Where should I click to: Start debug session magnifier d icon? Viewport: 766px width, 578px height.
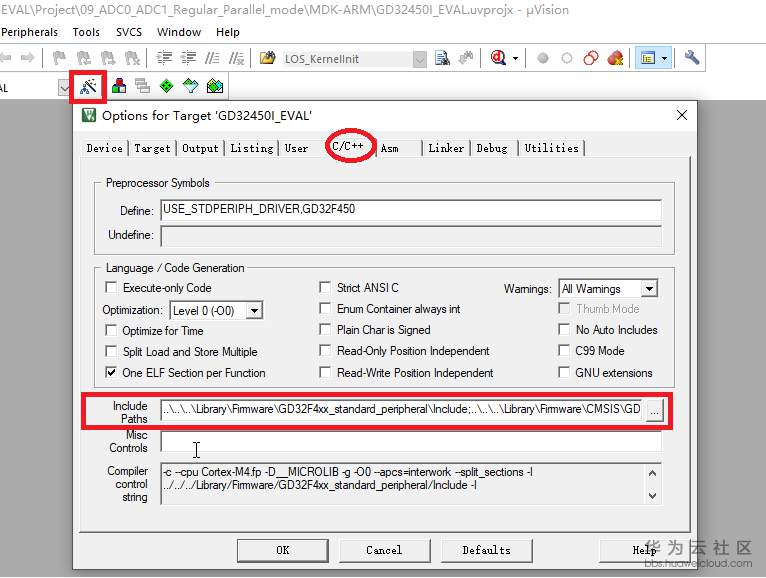(x=498, y=58)
